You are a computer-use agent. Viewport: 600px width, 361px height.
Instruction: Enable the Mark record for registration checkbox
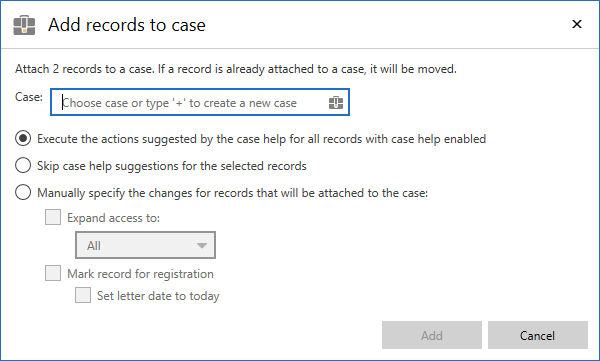tap(53, 273)
